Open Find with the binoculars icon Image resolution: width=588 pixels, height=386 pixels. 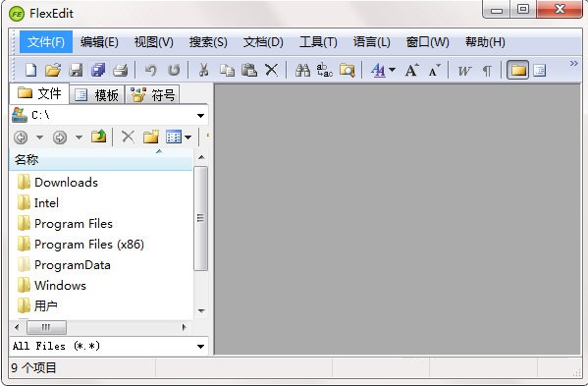pyautogui.click(x=302, y=70)
